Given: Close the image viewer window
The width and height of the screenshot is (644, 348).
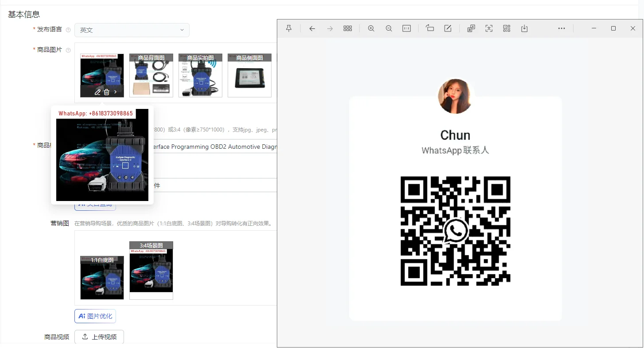Looking at the screenshot, I should [633, 28].
